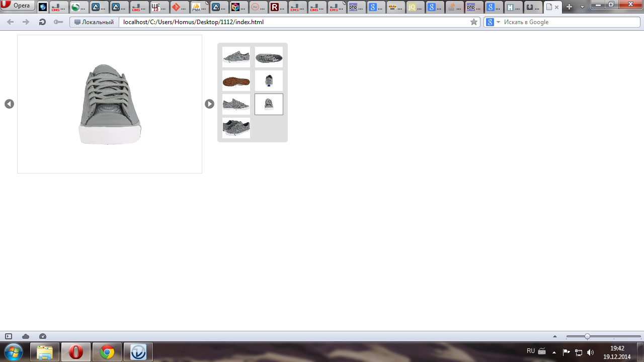
Task: Open the volume control tray icon
Action: (591, 352)
